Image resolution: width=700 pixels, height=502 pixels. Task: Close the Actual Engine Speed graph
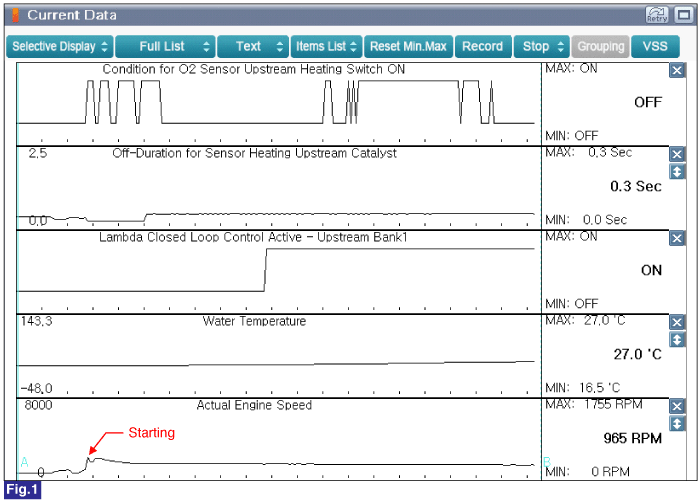pyautogui.click(x=677, y=406)
